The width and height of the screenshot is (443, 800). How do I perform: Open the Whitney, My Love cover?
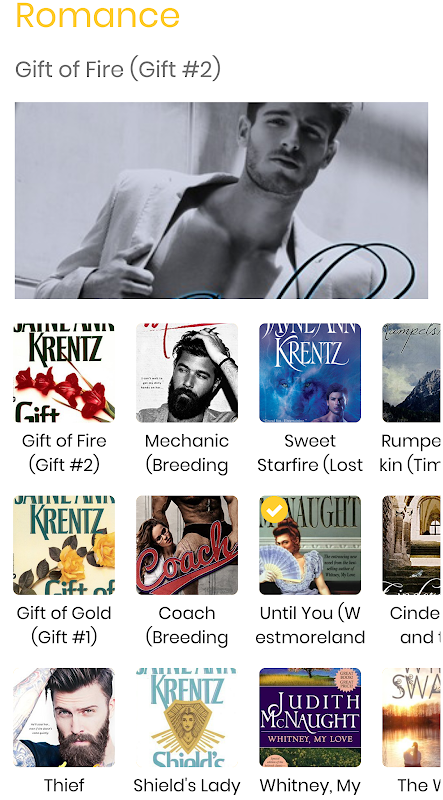310,717
